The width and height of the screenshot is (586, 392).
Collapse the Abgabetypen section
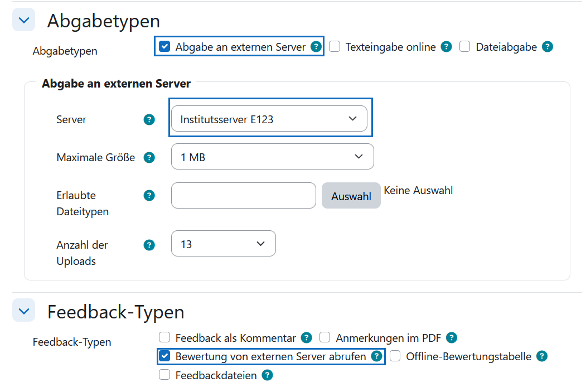(23, 20)
